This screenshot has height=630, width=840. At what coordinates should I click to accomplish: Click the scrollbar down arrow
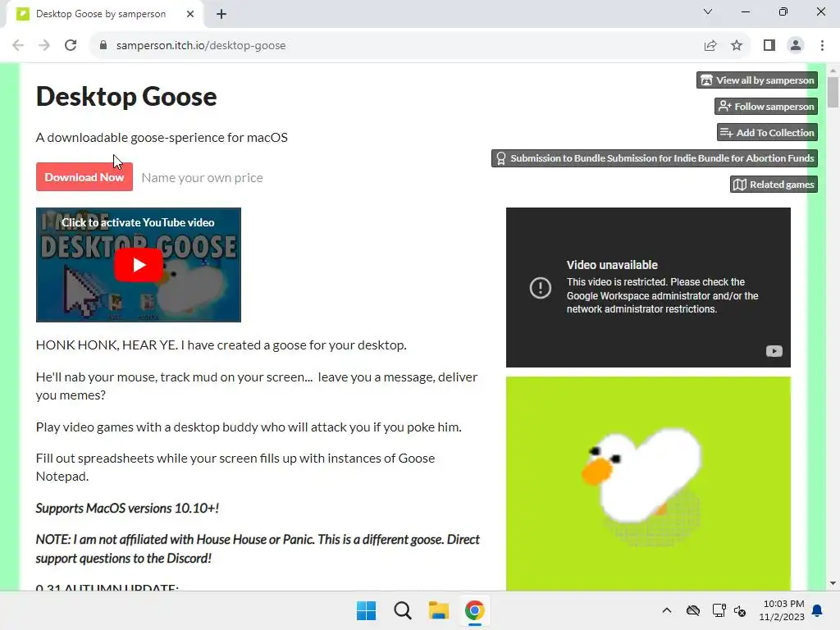click(x=833, y=583)
